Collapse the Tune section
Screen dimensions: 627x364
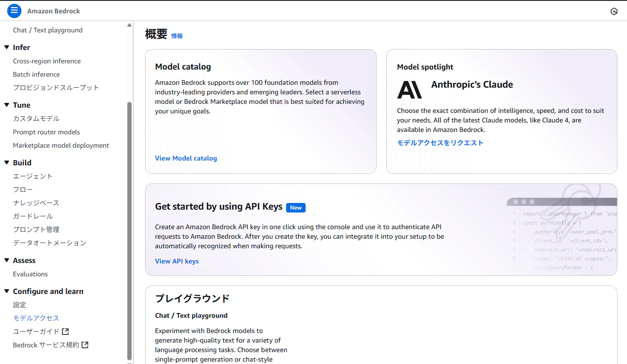pos(7,105)
